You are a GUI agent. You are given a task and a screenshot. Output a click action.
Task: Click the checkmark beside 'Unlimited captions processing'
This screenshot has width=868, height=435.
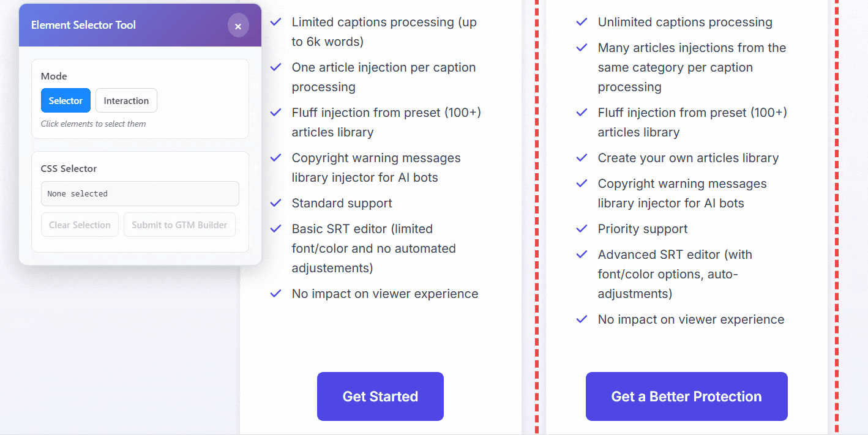pos(582,21)
